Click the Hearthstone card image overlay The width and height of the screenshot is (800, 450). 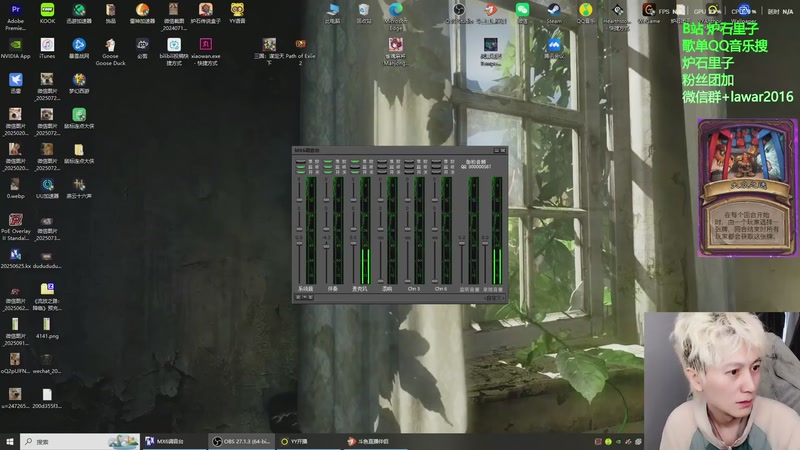click(747, 187)
